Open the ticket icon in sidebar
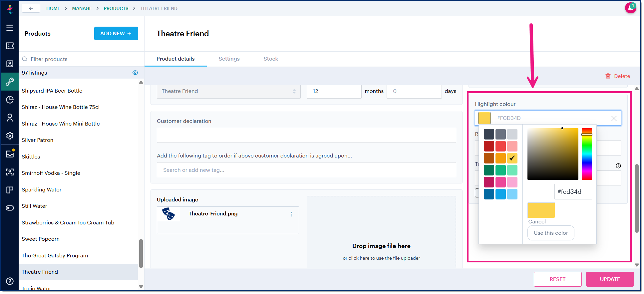Screen dimensions: 644x294 coord(10,46)
